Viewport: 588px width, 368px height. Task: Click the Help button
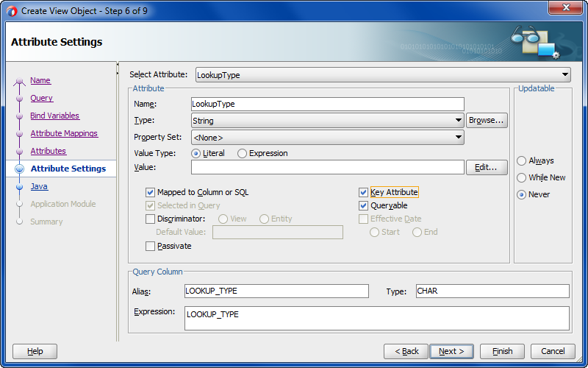pos(35,352)
